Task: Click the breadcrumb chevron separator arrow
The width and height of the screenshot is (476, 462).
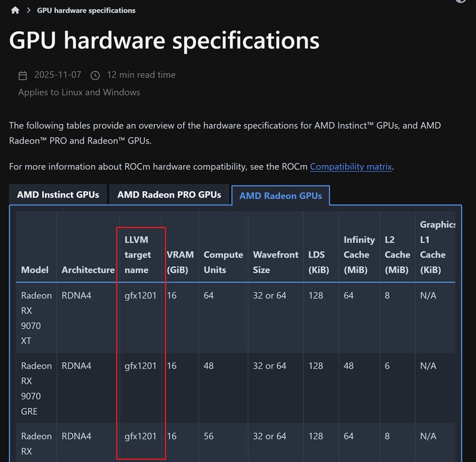Action: click(x=28, y=10)
